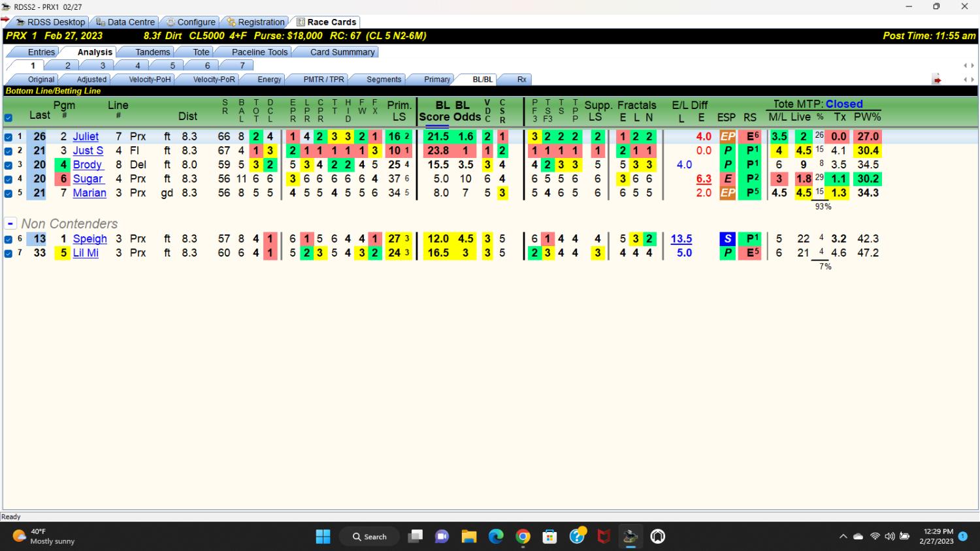Open the Chat taskbar icon
The width and height of the screenshot is (980, 551).
(x=442, y=537)
